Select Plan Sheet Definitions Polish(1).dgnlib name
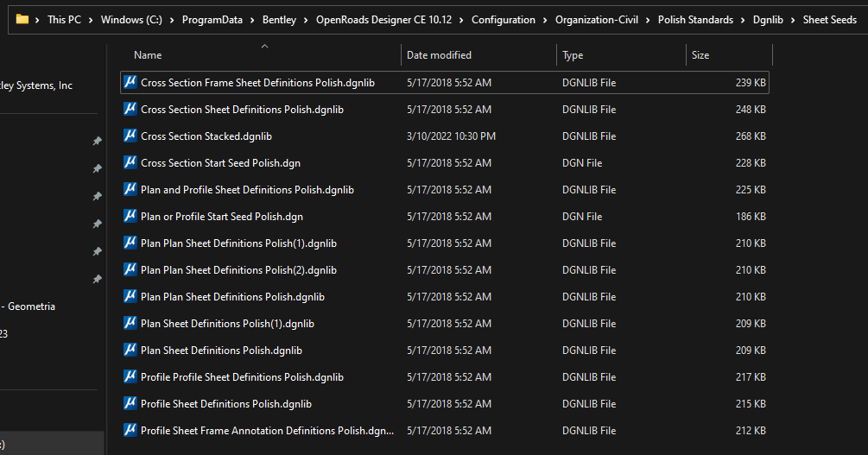This screenshot has width=868, height=455. [x=227, y=323]
